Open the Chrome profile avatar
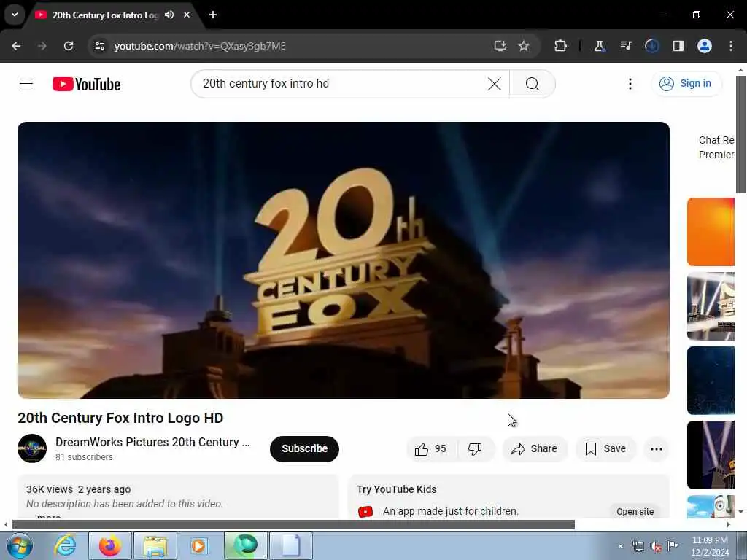Viewport: 747px width, 560px height. [705, 46]
